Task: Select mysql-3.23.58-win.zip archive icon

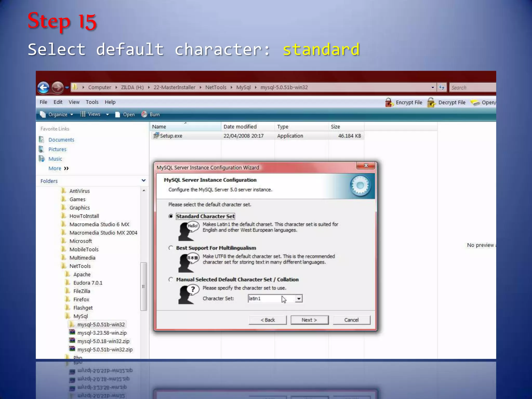Action: click(72, 332)
